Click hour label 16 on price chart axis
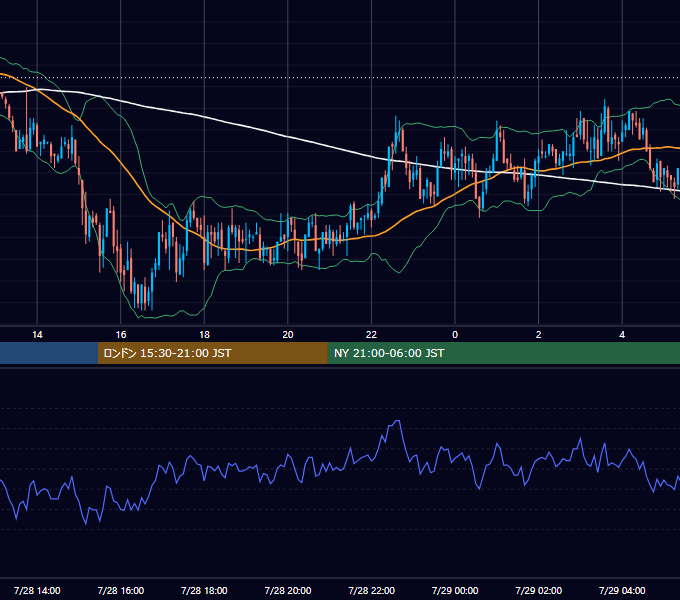 pyautogui.click(x=121, y=335)
